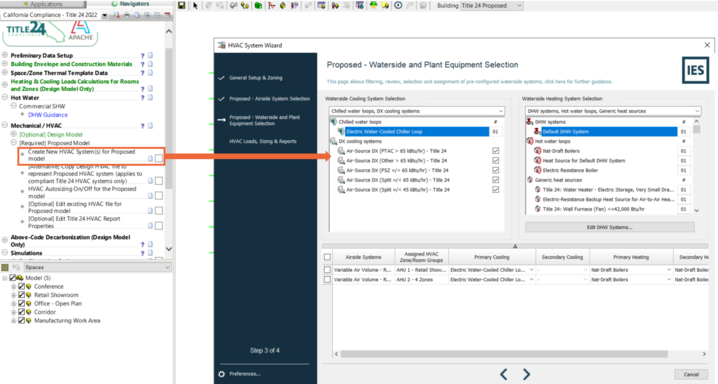Go to previous wizard step arrow
The height and width of the screenshot is (384, 718).
pyautogui.click(x=504, y=374)
